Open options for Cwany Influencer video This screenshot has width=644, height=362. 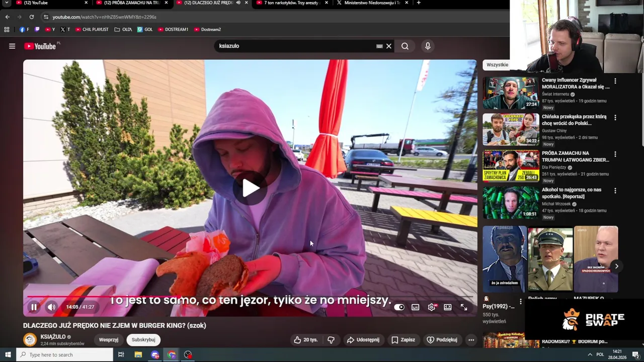[615, 81]
